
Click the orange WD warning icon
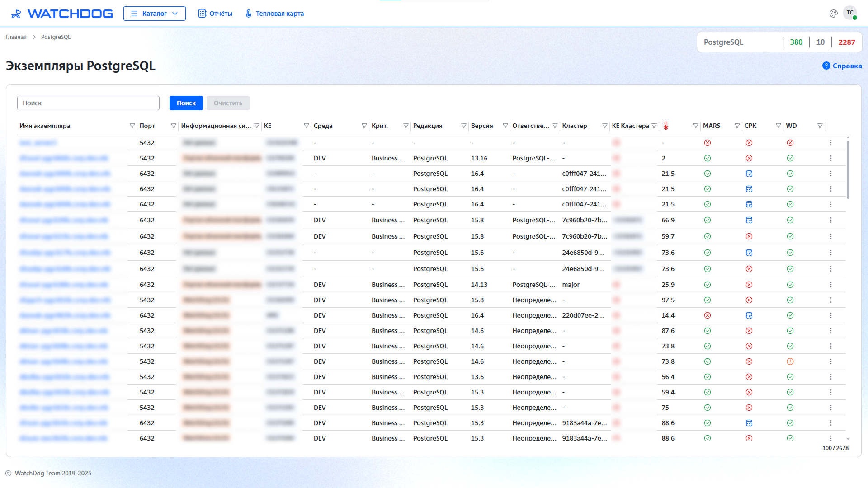(x=790, y=361)
